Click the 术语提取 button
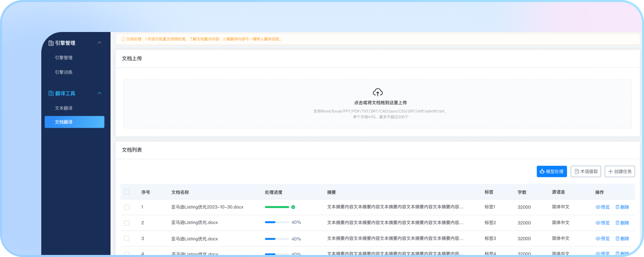 [586, 171]
